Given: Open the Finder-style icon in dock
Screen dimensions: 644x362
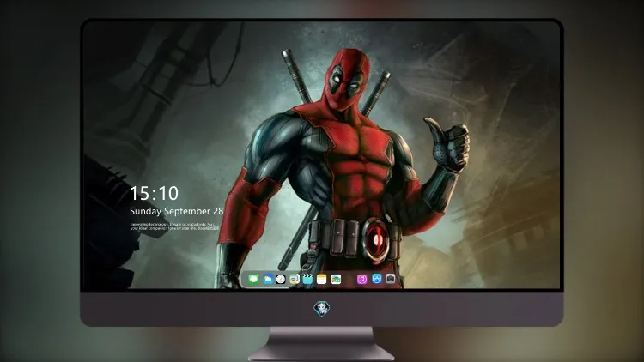Looking at the screenshot, I should (294, 280).
